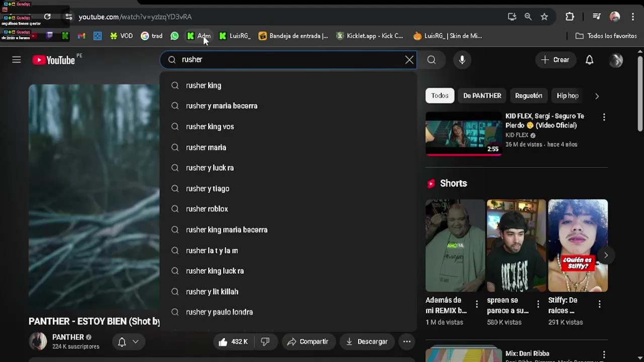The height and width of the screenshot is (362, 644).
Task: Open Todos los favoritos folder
Action: click(x=606, y=36)
